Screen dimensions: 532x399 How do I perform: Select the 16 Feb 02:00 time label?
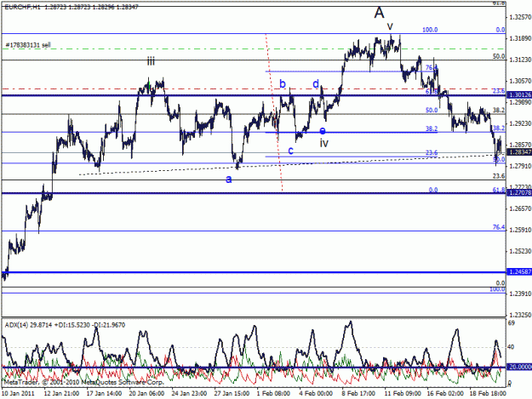tap(445, 394)
